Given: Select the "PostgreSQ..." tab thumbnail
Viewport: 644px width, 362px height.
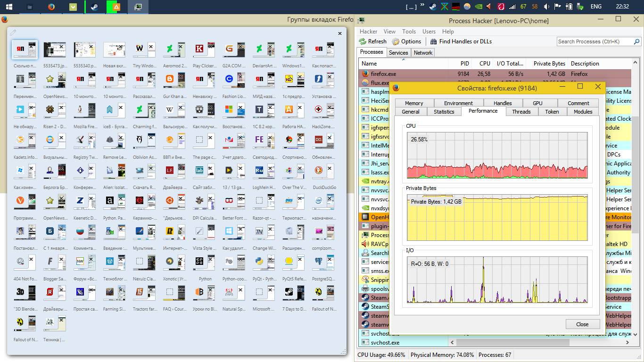Looking at the screenshot, I should [x=323, y=263].
